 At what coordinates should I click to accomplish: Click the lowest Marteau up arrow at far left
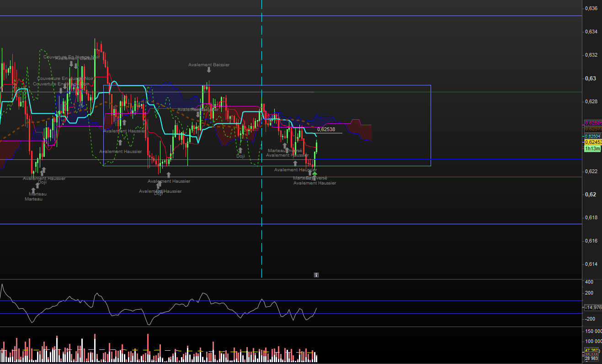pyautogui.click(x=33, y=190)
